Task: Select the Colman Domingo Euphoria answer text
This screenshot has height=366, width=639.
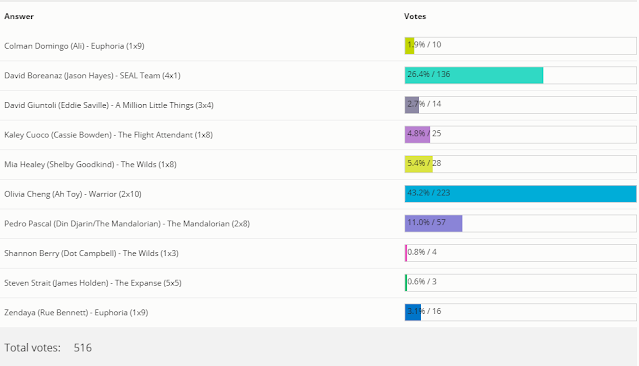Action: [74, 46]
